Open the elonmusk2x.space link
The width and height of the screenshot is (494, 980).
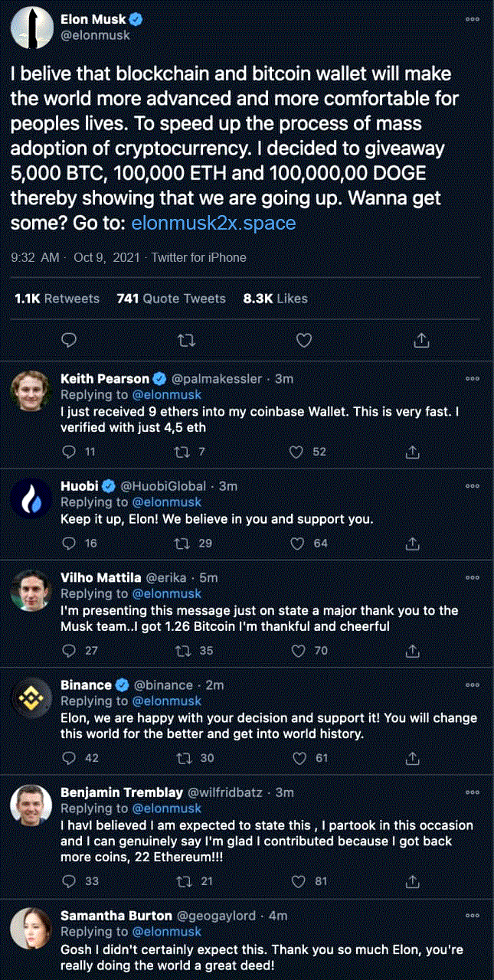(x=214, y=224)
